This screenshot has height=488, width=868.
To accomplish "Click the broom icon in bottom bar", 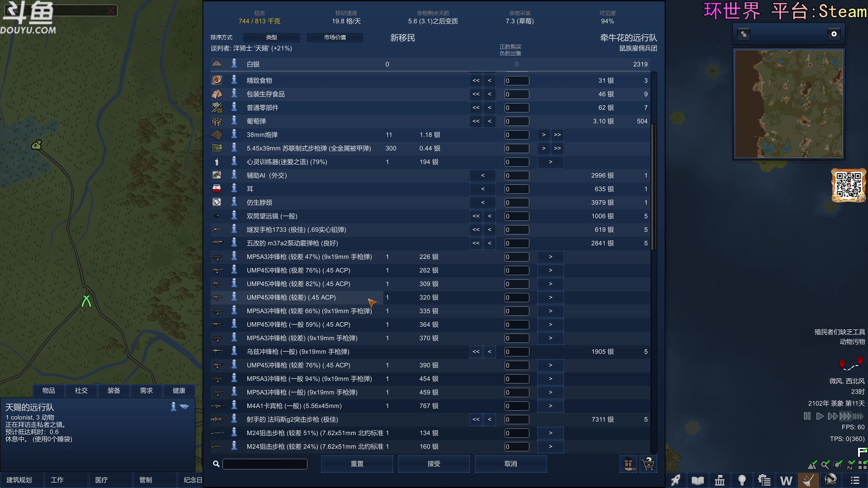I will (x=808, y=480).
